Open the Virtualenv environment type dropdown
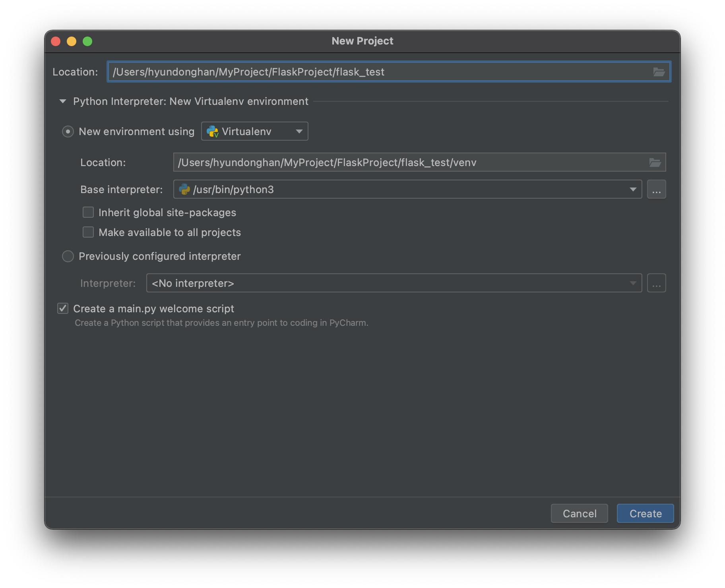Viewport: 725px width, 588px height. click(299, 131)
